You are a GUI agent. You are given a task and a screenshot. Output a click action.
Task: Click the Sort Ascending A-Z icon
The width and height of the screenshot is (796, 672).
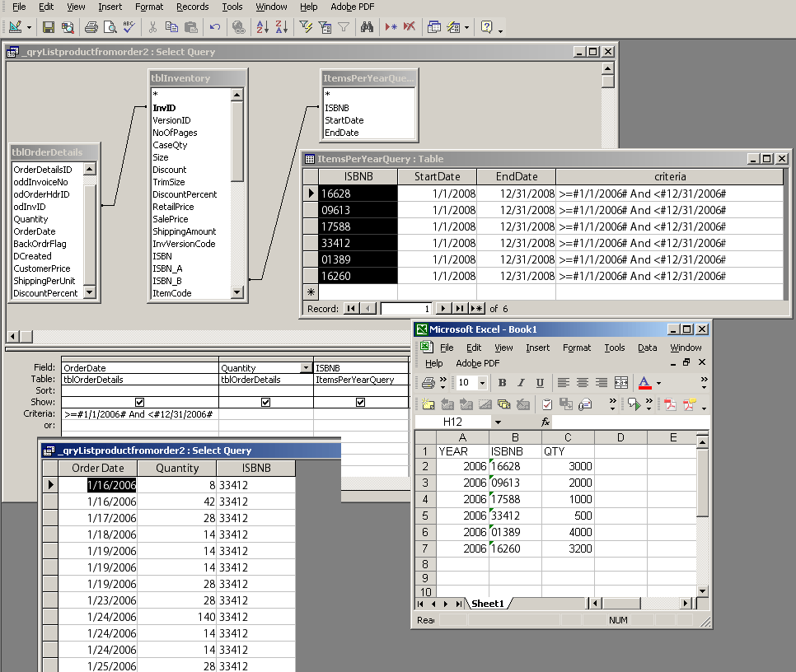point(263,27)
